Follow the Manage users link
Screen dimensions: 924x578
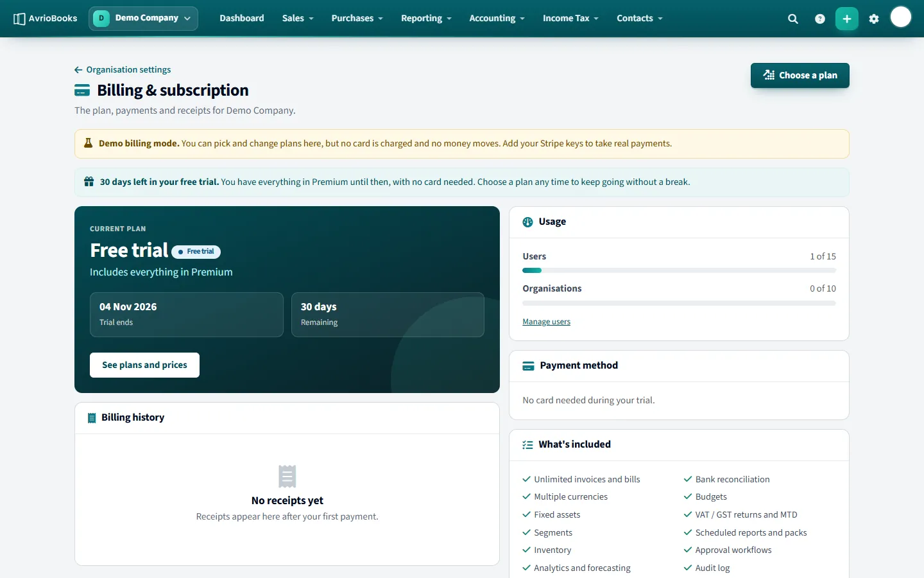547,322
